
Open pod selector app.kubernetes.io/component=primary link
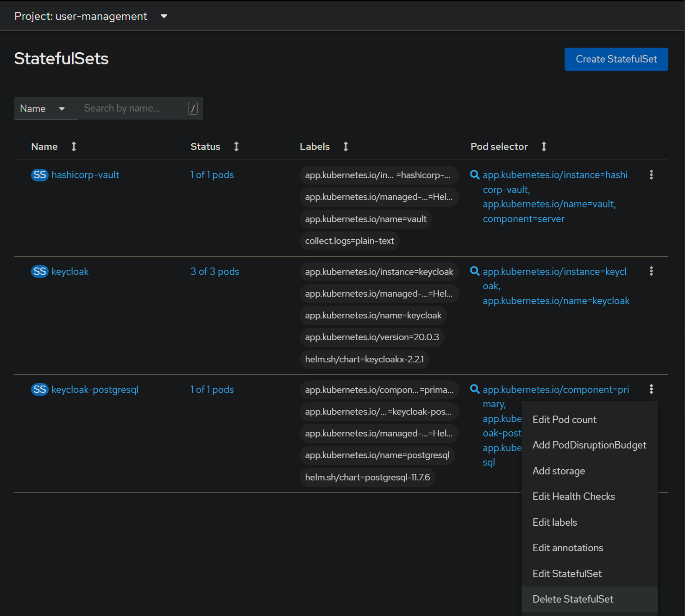tap(556, 397)
